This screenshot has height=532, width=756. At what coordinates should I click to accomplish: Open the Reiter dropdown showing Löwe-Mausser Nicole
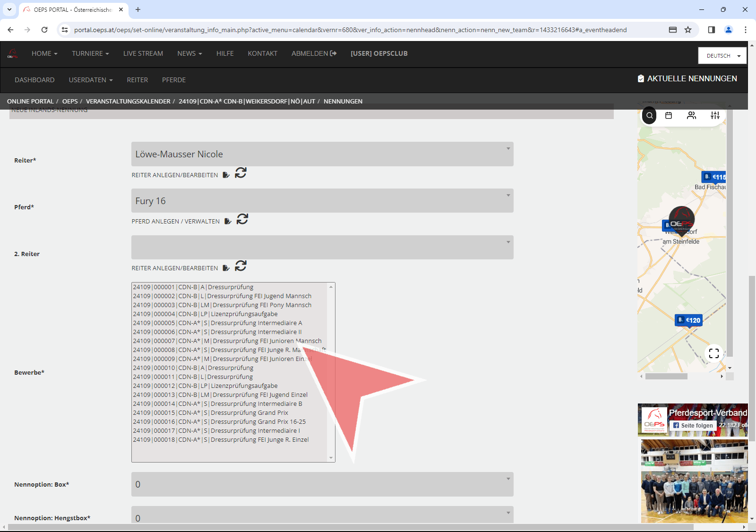[322, 154]
